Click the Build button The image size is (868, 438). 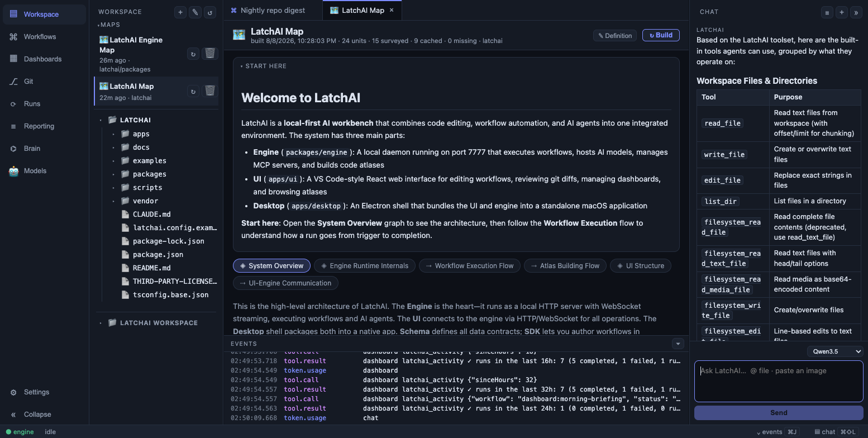[x=661, y=35]
